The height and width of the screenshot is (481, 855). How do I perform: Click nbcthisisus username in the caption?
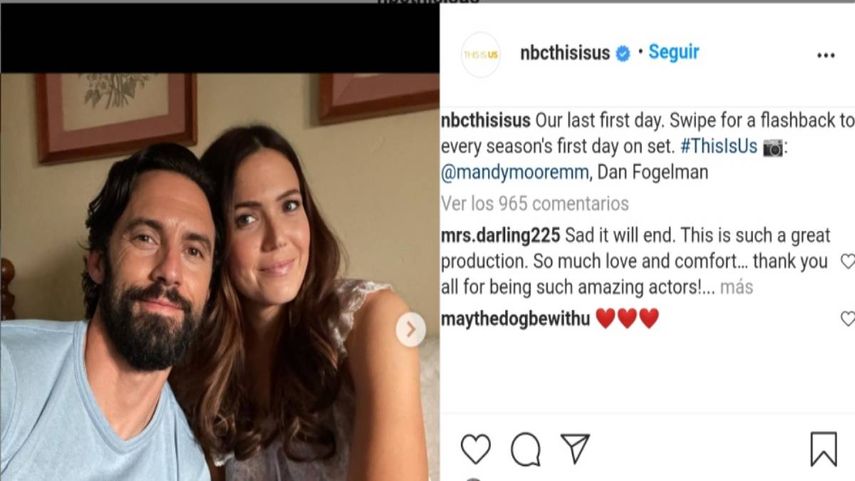click(486, 120)
